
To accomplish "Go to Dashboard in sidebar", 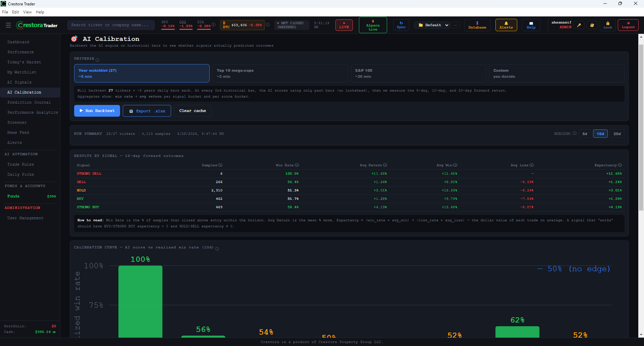I will pos(30,42).
